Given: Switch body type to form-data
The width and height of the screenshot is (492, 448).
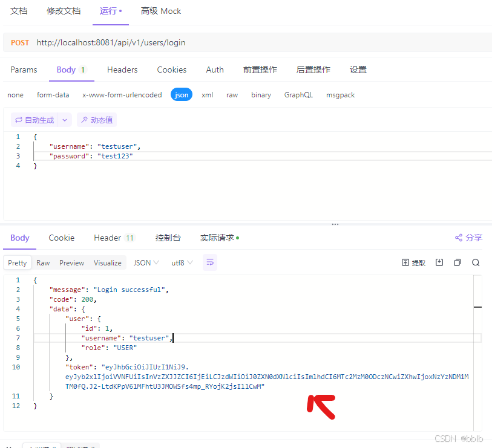Looking at the screenshot, I should pos(53,95).
